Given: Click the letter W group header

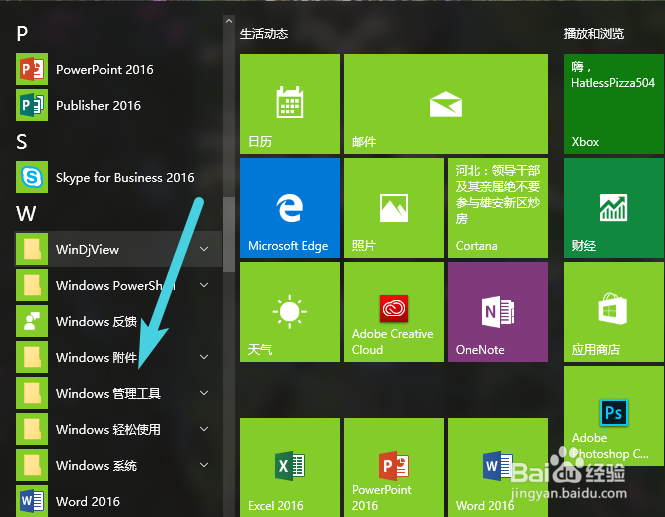Looking at the screenshot, I should [26, 213].
